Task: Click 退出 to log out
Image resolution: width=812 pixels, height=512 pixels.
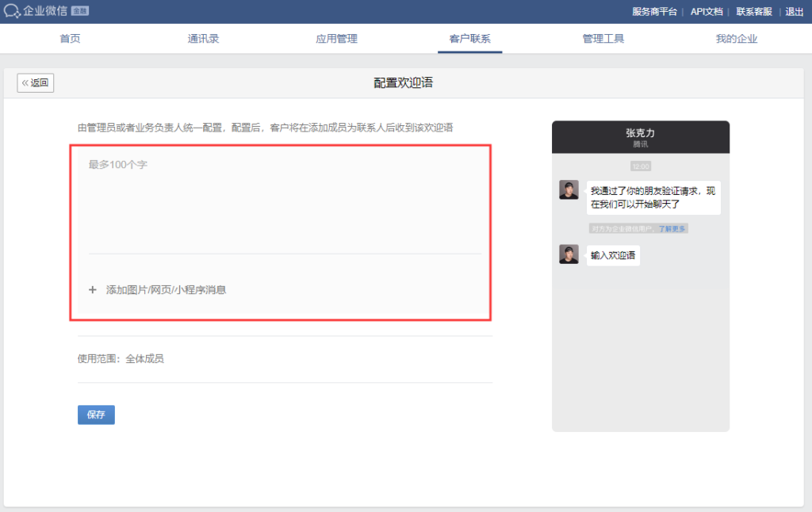Action: pos(795,11)
